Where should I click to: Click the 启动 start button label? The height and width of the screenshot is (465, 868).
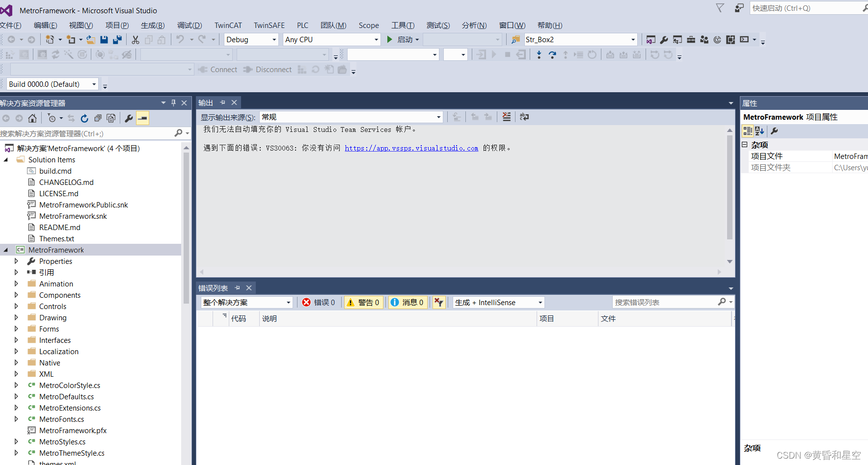[405, 40]
